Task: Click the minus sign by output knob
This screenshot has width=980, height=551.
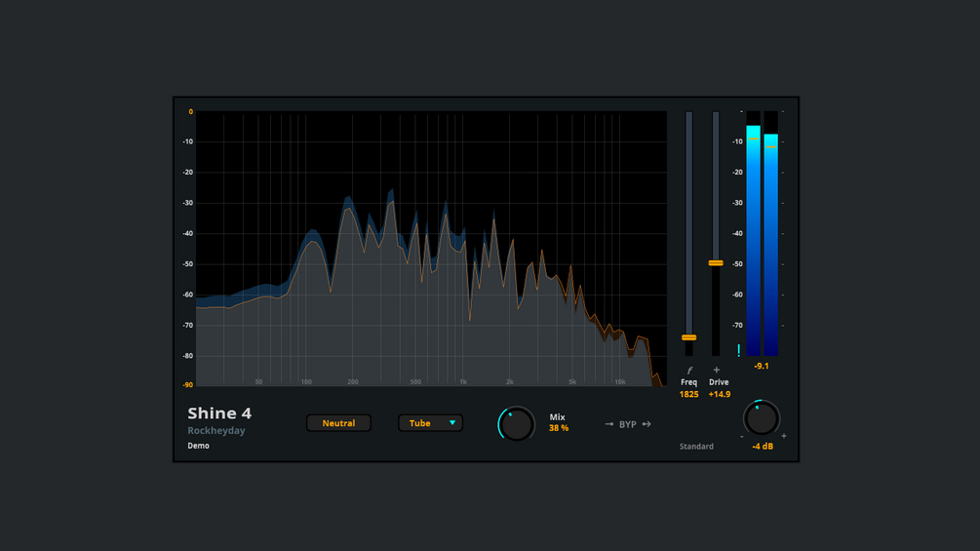Action: [x=742, y=436]
